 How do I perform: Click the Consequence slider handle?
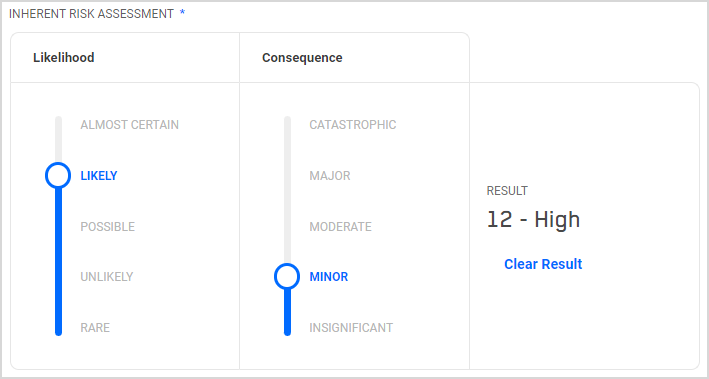[x=287, y=276]
